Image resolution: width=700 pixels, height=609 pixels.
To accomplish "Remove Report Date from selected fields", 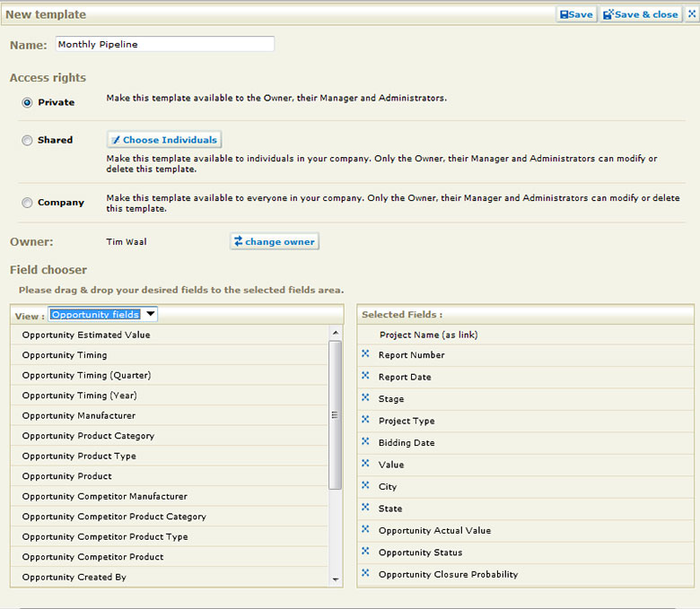I will tap(365, 376).
